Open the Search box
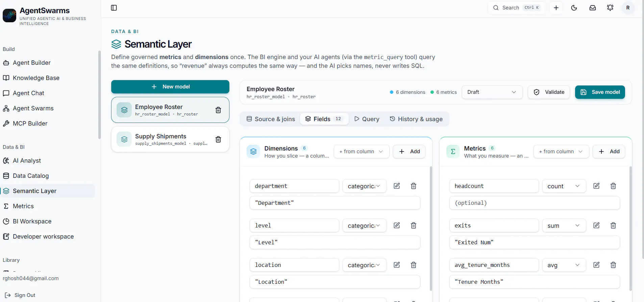Viewport: 644px width, 302px height. [x=517, y=8]
